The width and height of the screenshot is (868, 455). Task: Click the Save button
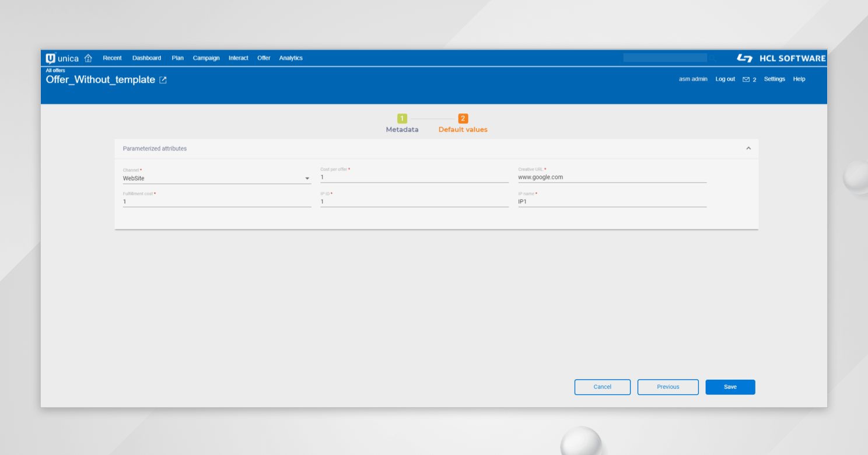tap(730, 387)
